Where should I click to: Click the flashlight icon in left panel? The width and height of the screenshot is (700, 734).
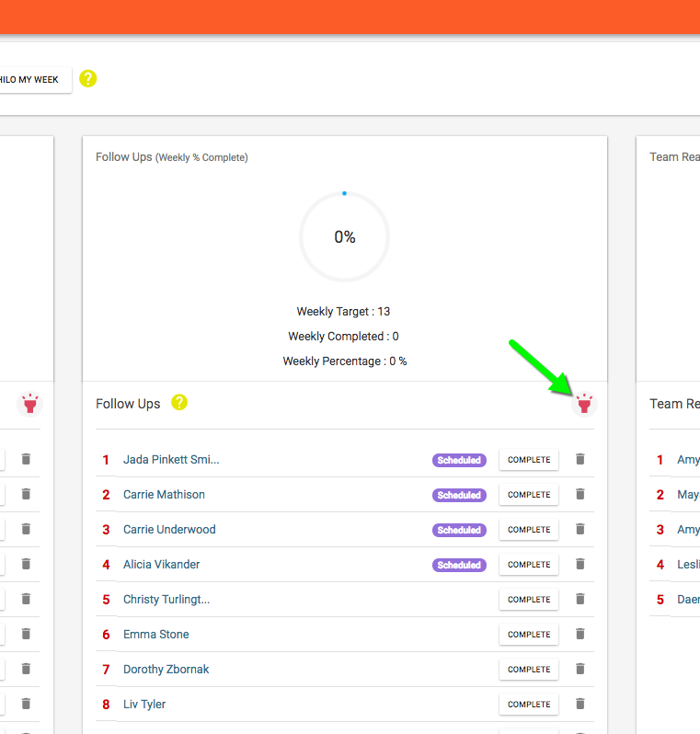coord(29,404)
